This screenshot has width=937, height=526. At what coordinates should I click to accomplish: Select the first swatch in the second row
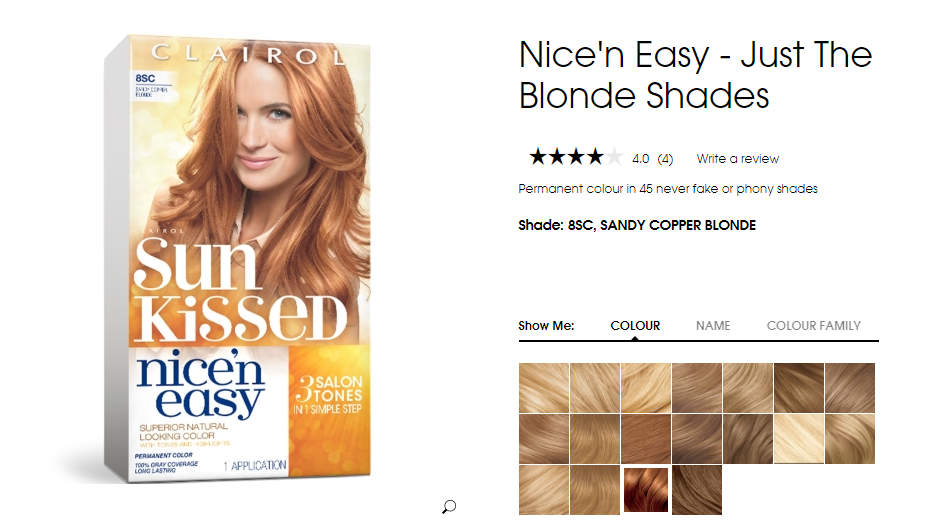[544, 439]
